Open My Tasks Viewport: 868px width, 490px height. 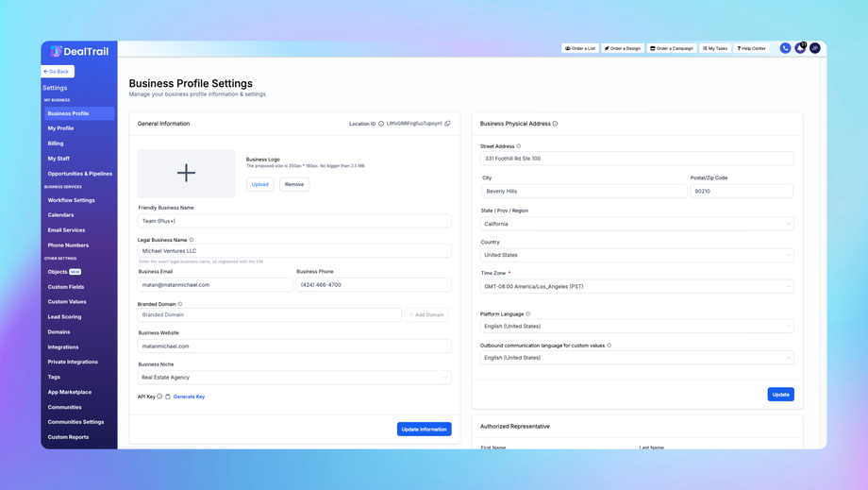(715, 48)
